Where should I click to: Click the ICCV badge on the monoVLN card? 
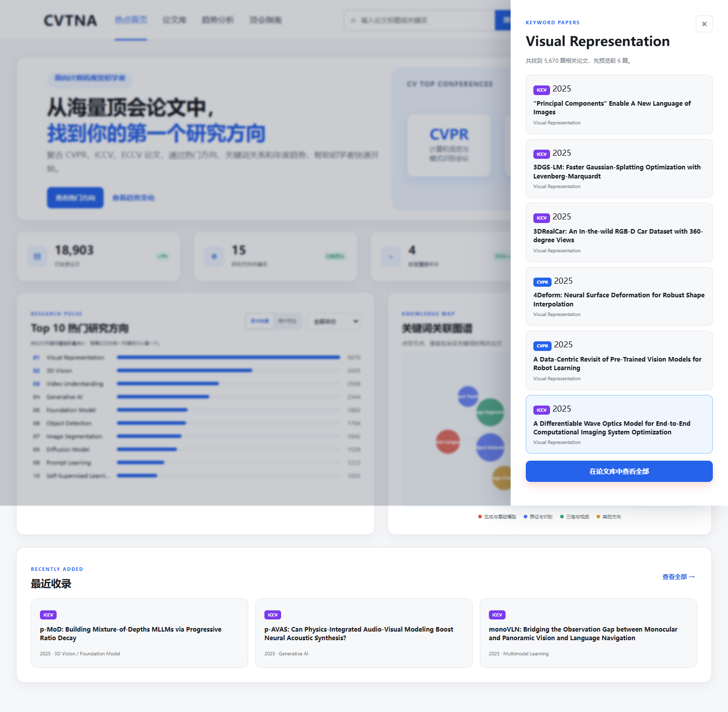(497, 615)
